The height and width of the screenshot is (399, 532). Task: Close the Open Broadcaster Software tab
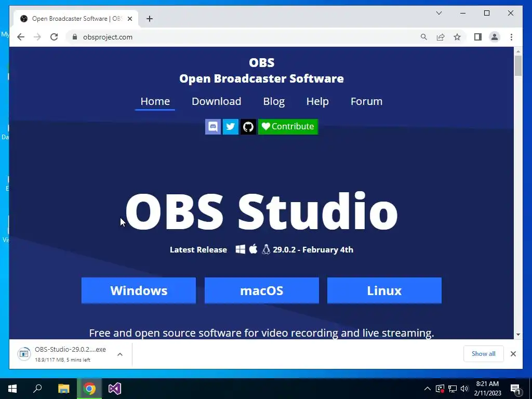(x=129, y=19)
